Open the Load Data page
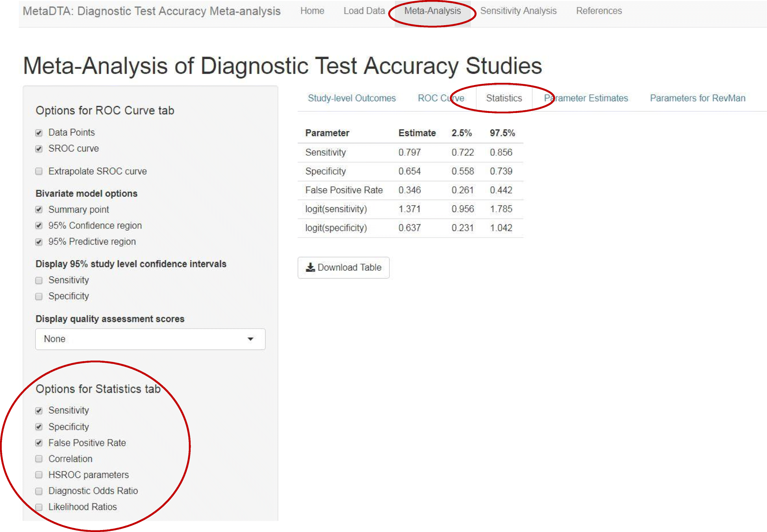Image resolution: width=767 pixels, height=532 pixels. point(364,11)
